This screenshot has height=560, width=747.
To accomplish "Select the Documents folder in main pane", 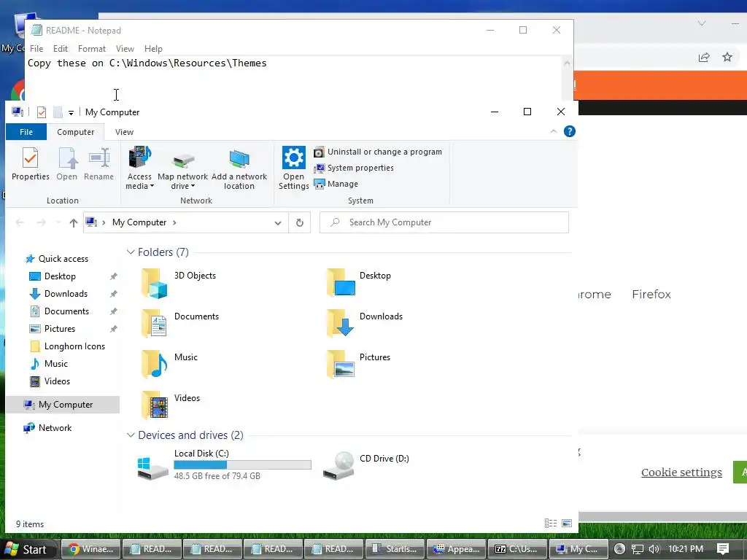I will point(155,323).
